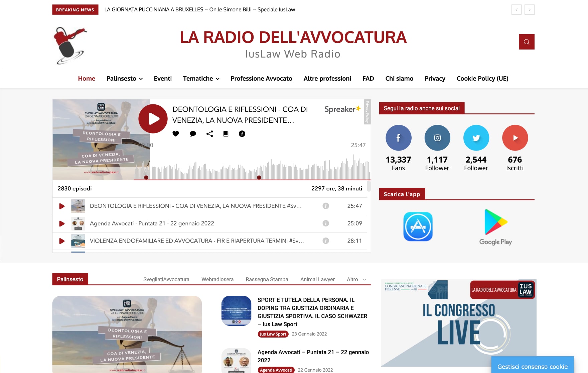Image resolution: width=588 pixels, height=373 pixels.
Task: Click the bookmark icon in the player
Action: tap(226, 134)
